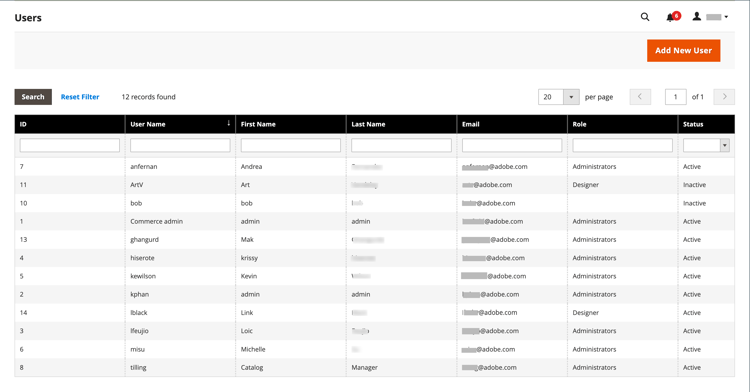Screen dimensions: 750x392
Task: Click the Add New User button
Action: coord(683,50)
